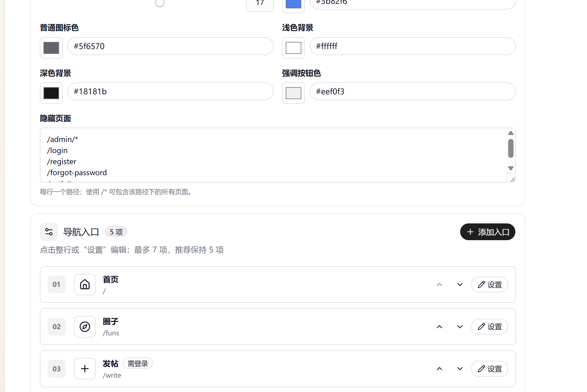Open the blue color swatch next to #3b82f6
The width and height of the screenshot is (587, 392).
click(293, 4)
